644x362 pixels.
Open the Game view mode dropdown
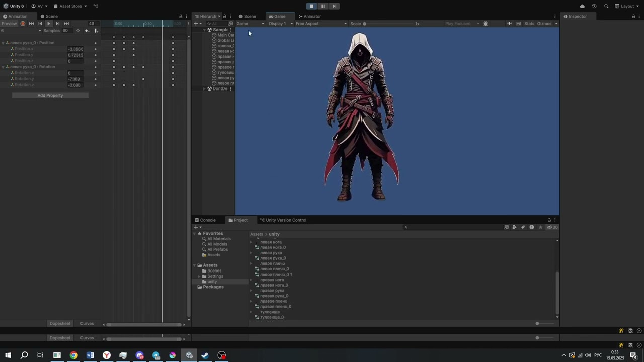[250, 24]
